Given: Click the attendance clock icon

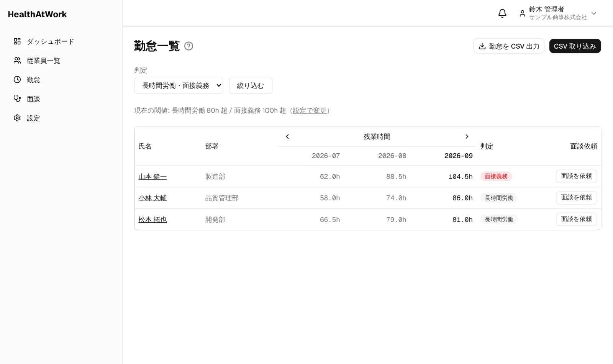Looking at the screenshot, I should click(17, 80).
